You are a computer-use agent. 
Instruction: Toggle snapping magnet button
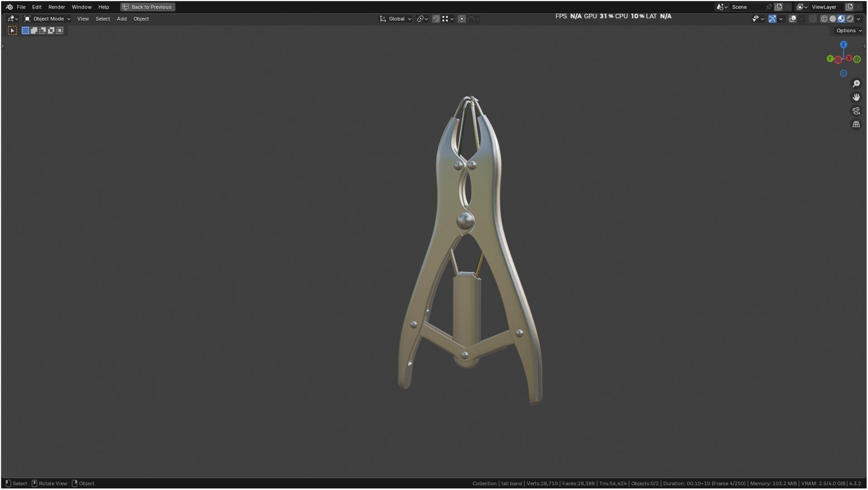pos(436,19)
